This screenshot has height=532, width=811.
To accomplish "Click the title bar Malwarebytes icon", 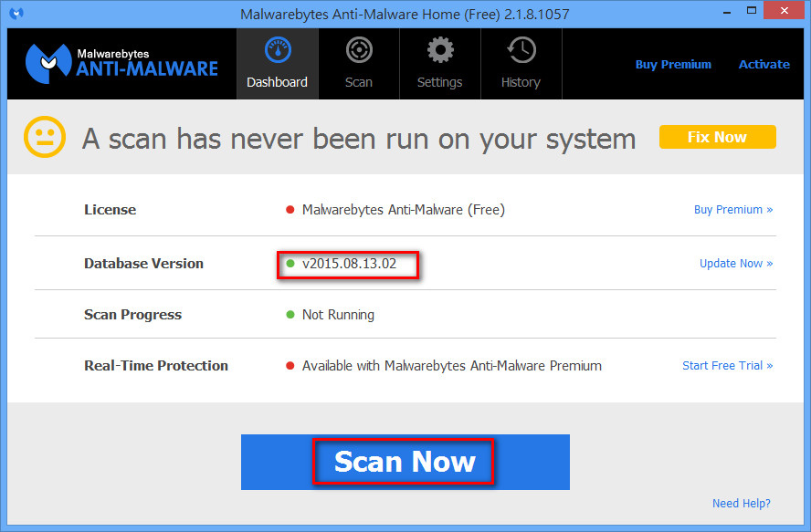I will pyautogui.click(x=16, y=14).
